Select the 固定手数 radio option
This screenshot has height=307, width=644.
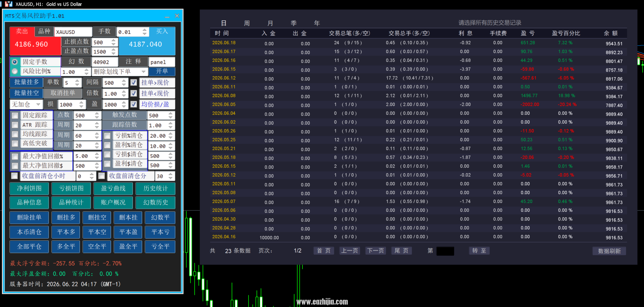point(15,62)
